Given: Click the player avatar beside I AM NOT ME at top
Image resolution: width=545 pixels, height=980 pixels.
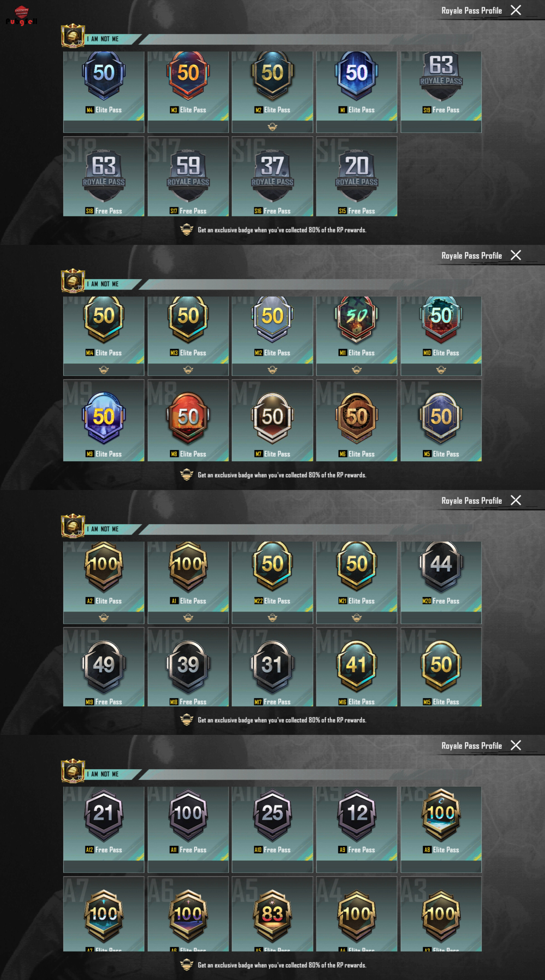Looking at the screenshot, I should click(x=73, y=36).
